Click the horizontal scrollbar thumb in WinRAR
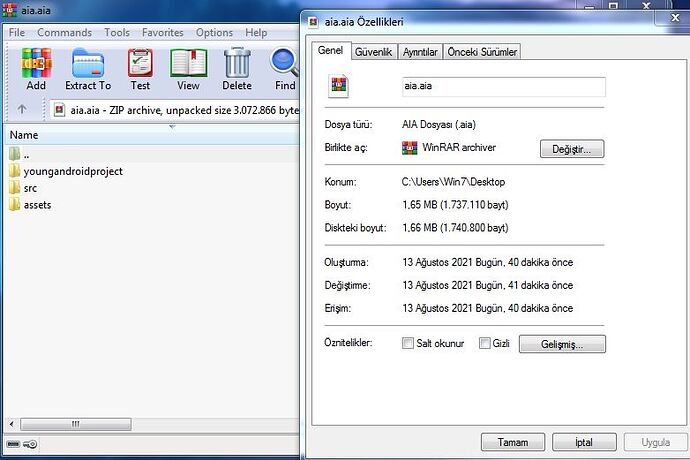 tap(76, 424)
